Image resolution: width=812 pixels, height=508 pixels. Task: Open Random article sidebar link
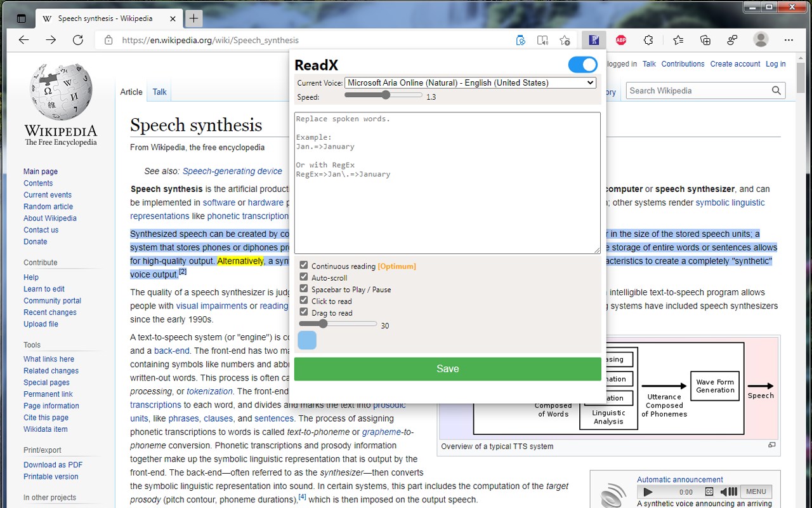click(x=48, y=206)
